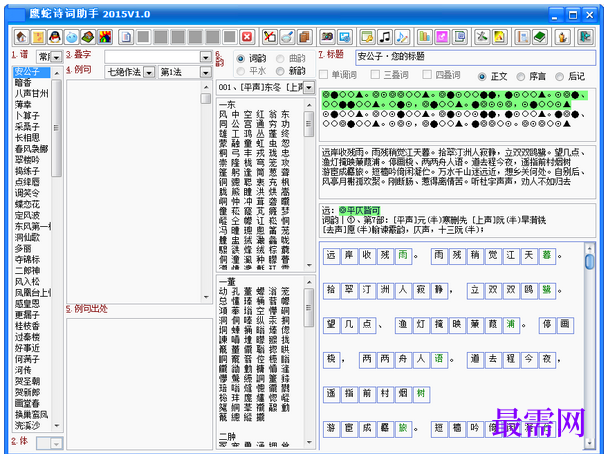Click the tune list scroll-down arrow
Image resolution: width=604 pixels, height=454 pixels.
pos(57,426)
